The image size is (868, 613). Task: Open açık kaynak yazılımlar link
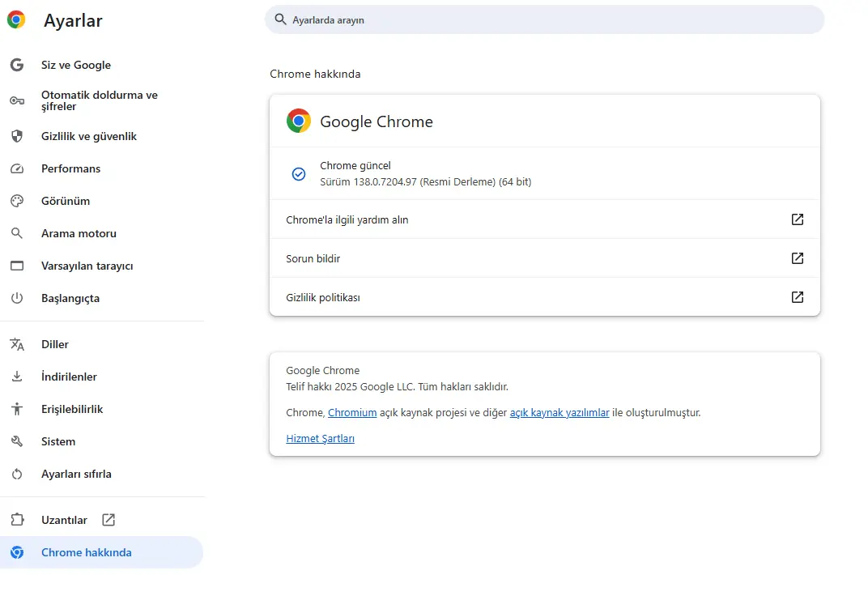560,412
